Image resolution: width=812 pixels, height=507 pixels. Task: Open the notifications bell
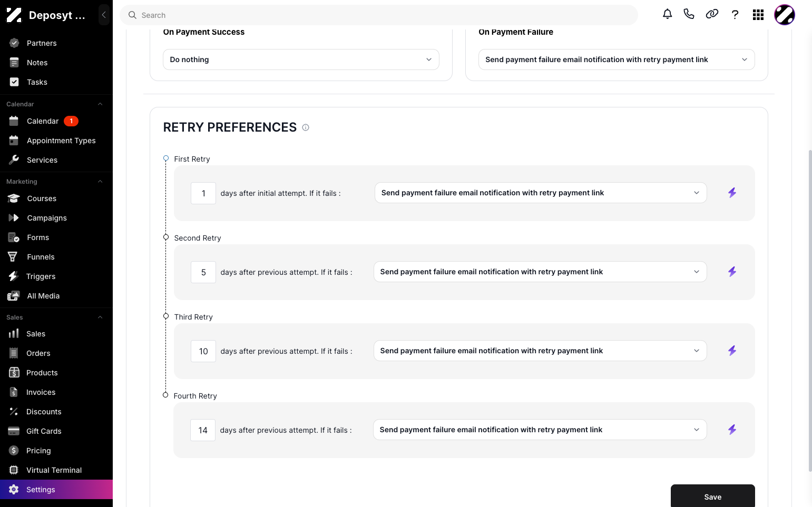click(667, 14)
